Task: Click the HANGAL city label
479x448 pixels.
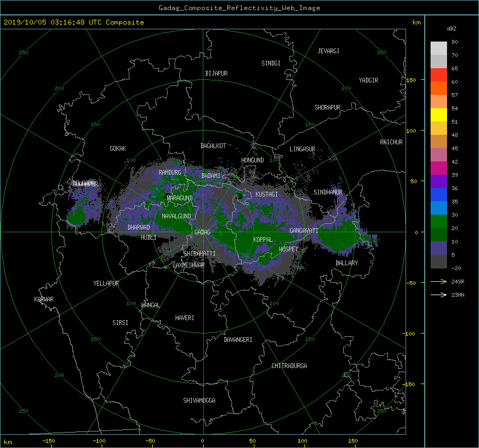Action: [150, 305]
